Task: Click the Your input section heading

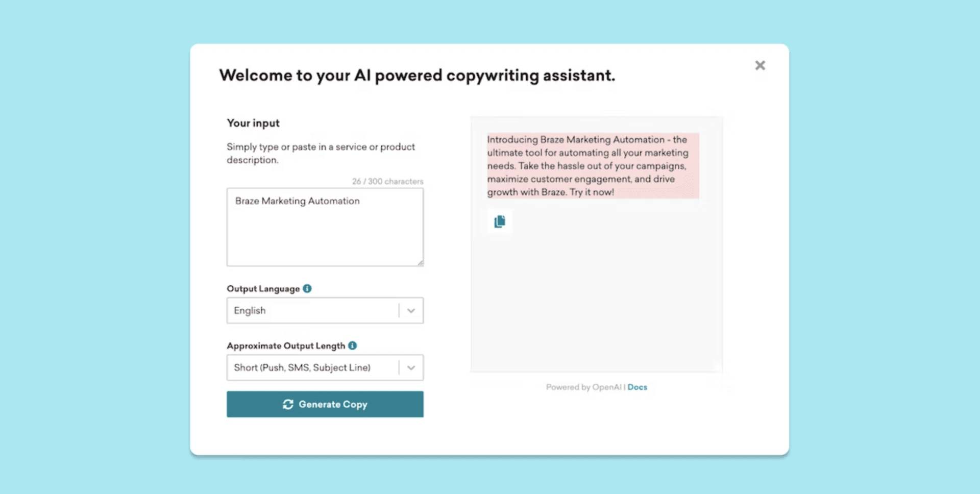Action: (253, 122)
